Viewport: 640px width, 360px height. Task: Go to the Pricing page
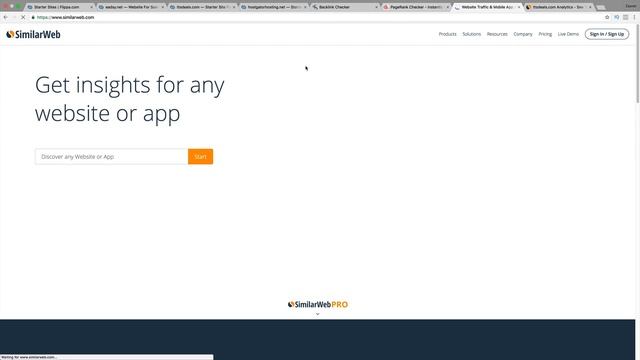[545, 34]
